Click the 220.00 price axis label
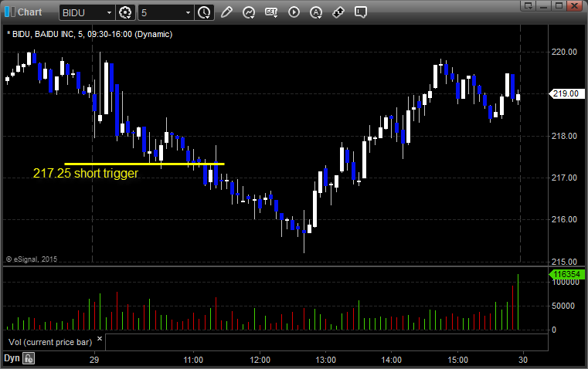588x369 pixels. tap(564, 52)
